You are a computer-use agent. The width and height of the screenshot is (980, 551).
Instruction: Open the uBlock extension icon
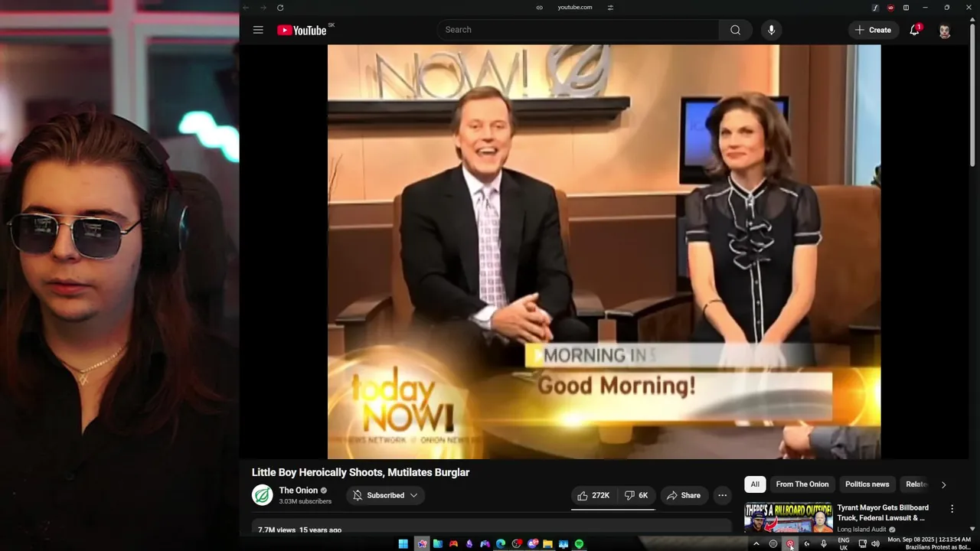[x=890, y=8]
